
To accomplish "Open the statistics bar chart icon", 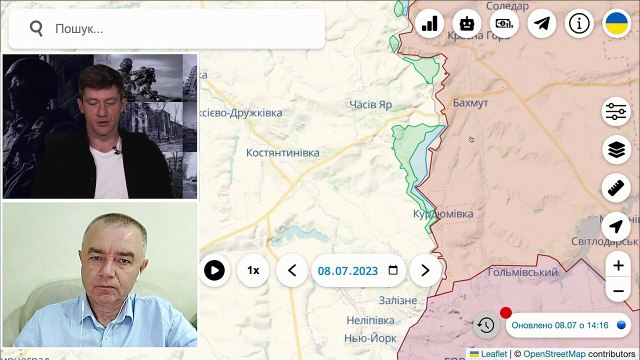I will pyautogui.click(x=429, y=24).
